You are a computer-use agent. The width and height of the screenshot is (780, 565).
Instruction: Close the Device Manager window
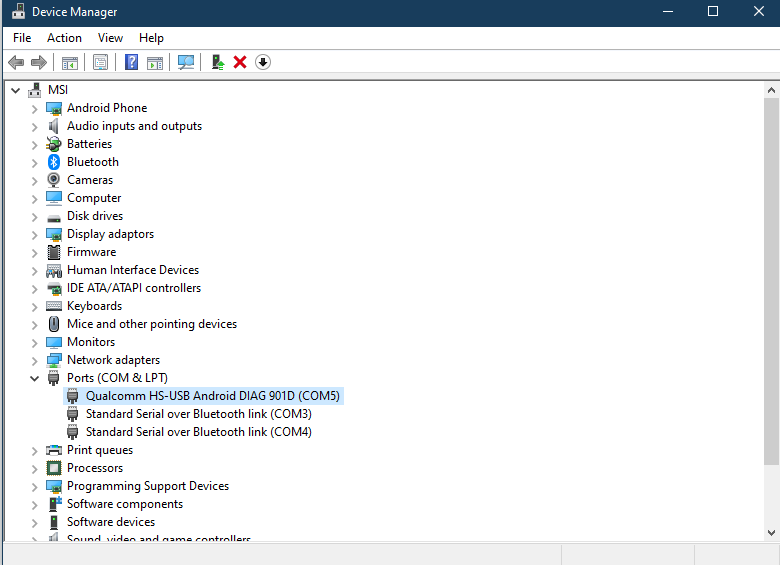tap(759, 11)
